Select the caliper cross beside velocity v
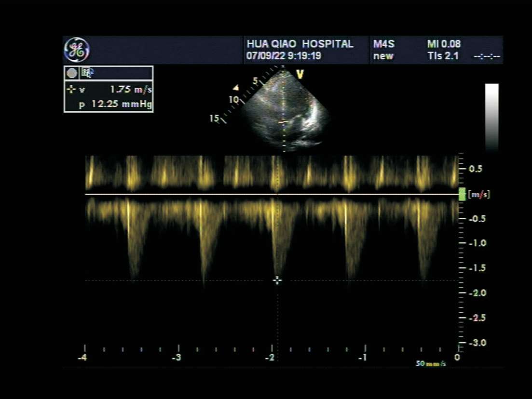Image resolution: width=532 pixels, height=399 pixels. click(71, 90)
